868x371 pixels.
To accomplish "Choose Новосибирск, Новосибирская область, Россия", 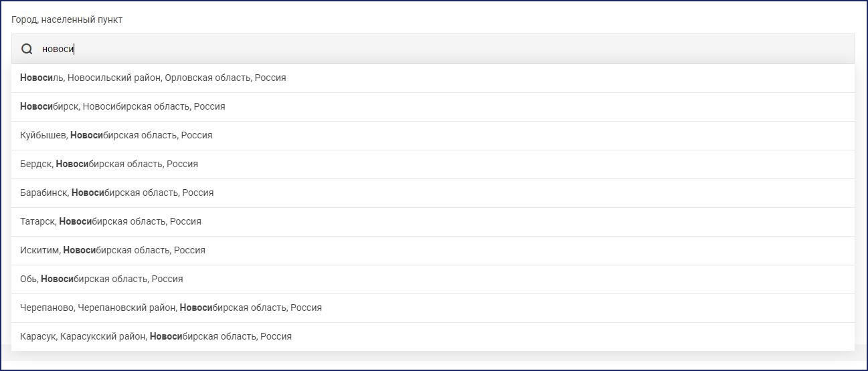I will pyautogui.click(x=433, y=107).
